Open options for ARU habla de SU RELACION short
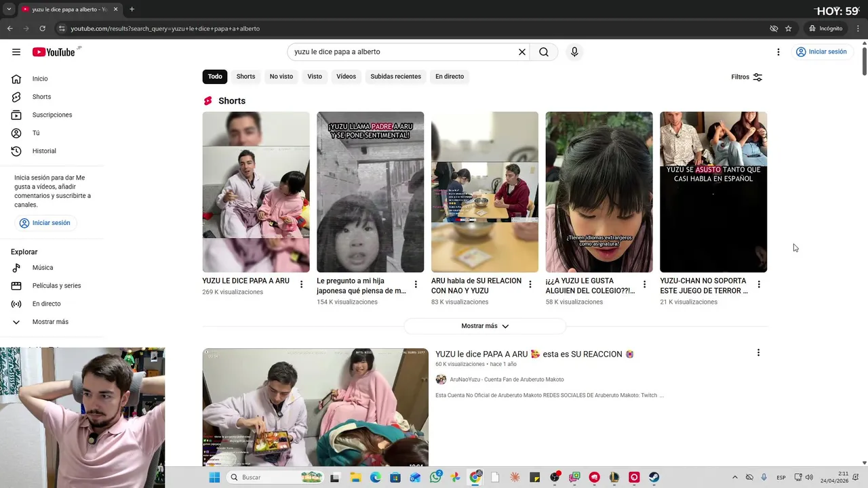The image size is (868, 488). [x=530, y=285]
